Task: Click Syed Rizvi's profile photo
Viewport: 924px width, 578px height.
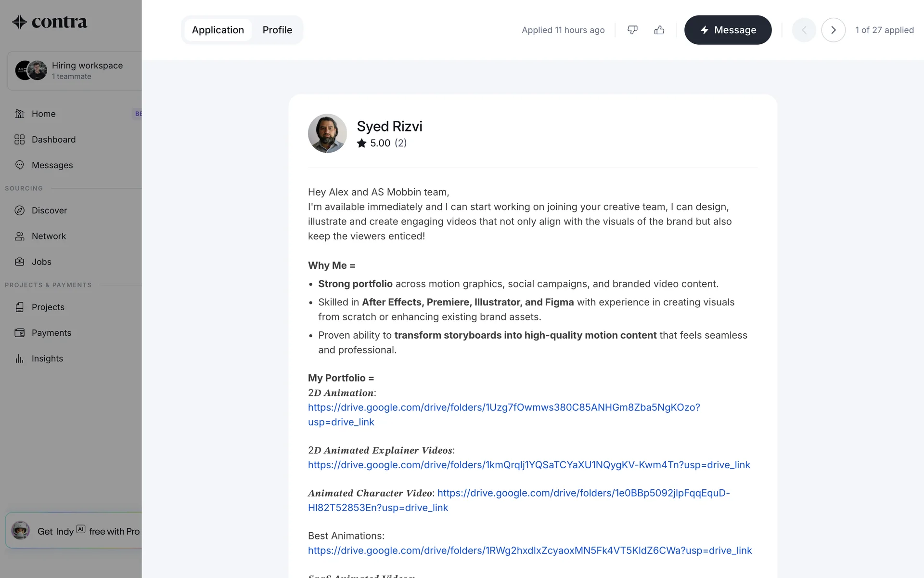Action: coord(327,133)
